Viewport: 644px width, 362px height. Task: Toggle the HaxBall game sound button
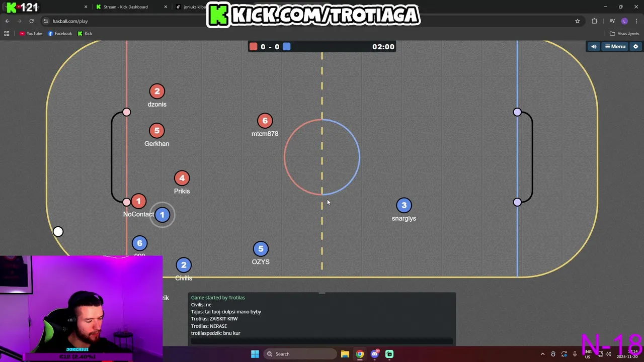point(594,46)
